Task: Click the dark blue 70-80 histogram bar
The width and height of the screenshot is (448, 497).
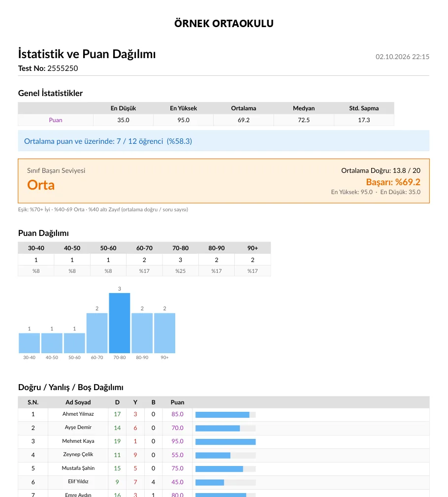Action: [120, 323]
